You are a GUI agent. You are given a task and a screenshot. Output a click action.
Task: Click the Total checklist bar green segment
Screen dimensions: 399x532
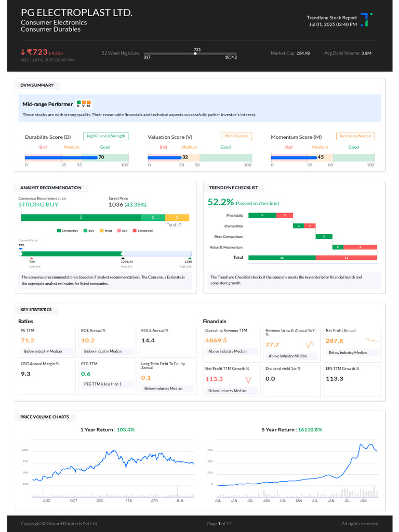(282, 258)
